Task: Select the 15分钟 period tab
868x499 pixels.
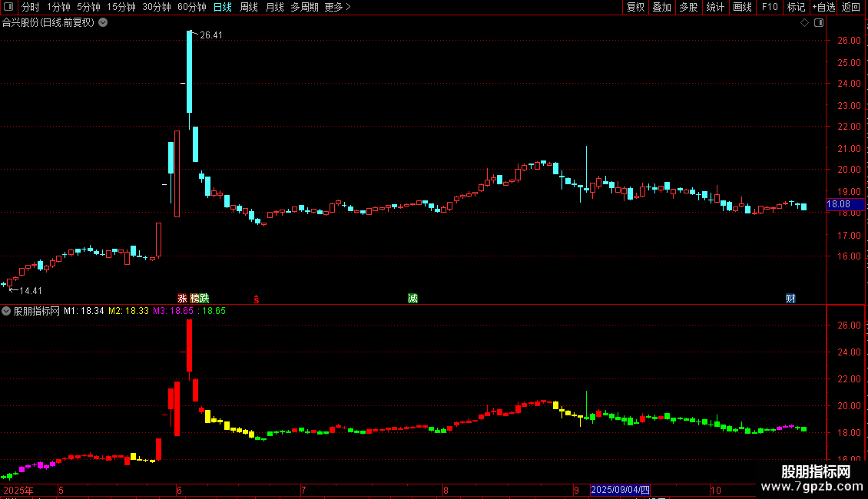Action: tap(121, 7)
